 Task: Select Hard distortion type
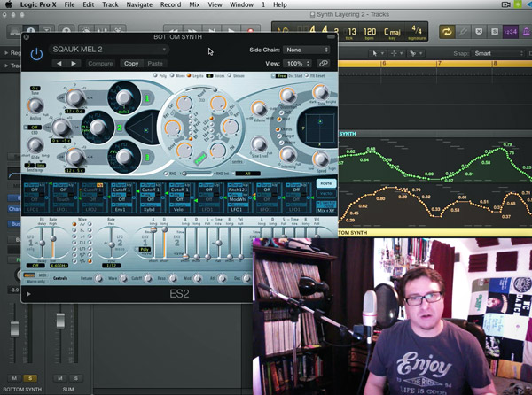(x=279, y=120)
